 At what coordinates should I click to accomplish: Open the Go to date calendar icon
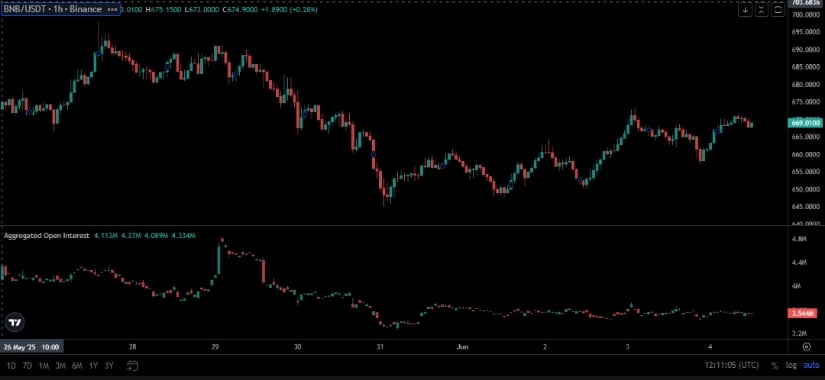tap(133, 365)
